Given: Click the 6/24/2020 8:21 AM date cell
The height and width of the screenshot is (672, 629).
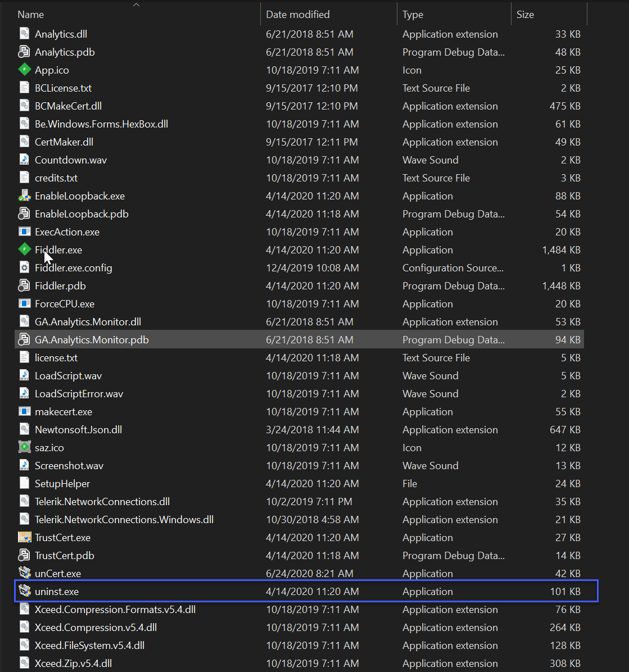Looking at the screenshot, I should pos(310,574).
